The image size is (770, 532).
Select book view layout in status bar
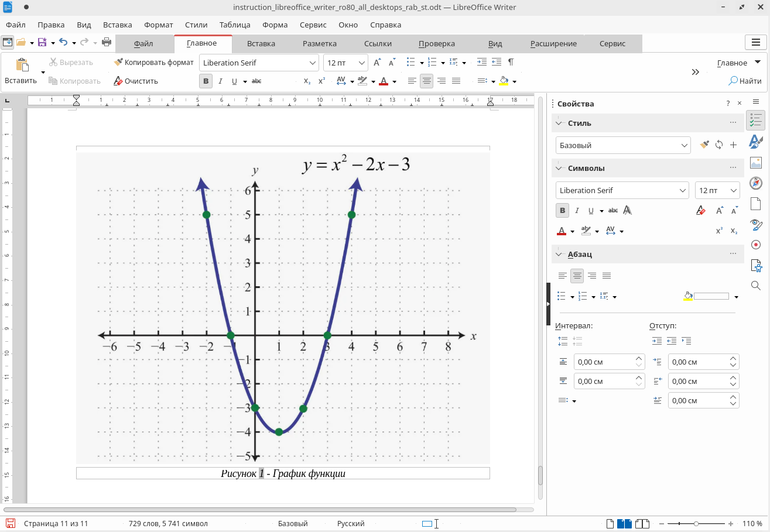tap(642, 523)
